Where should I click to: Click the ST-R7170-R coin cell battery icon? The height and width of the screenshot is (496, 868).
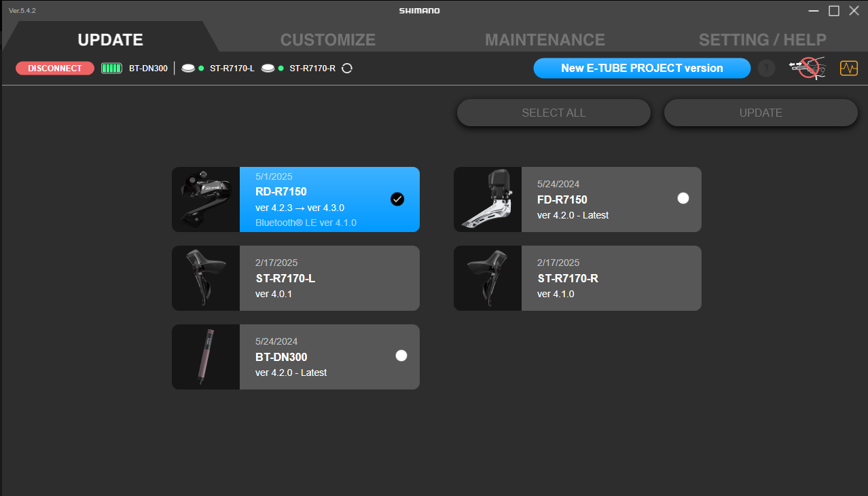[x=268, y=69]
